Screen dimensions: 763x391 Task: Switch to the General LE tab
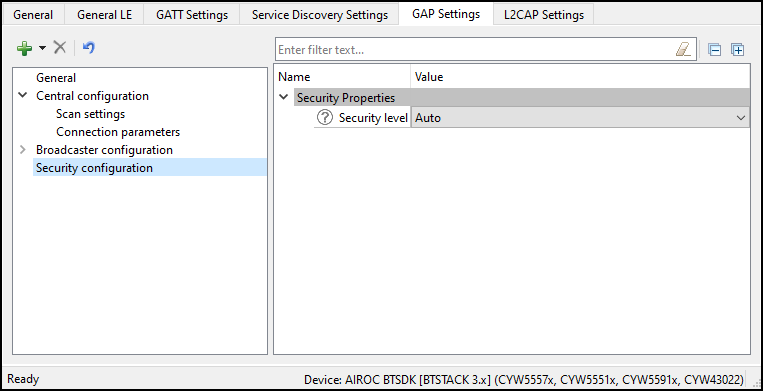104,15
